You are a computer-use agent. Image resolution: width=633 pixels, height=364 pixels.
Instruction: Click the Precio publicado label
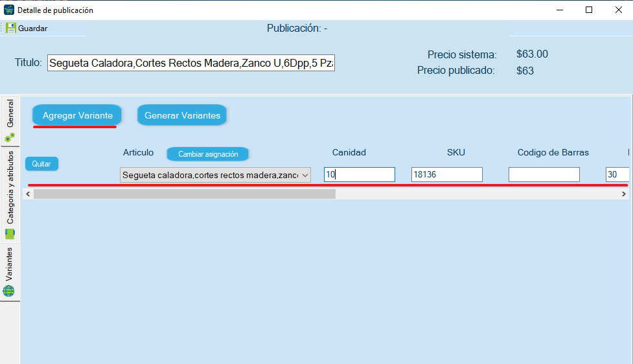click(x=455, y=70)
